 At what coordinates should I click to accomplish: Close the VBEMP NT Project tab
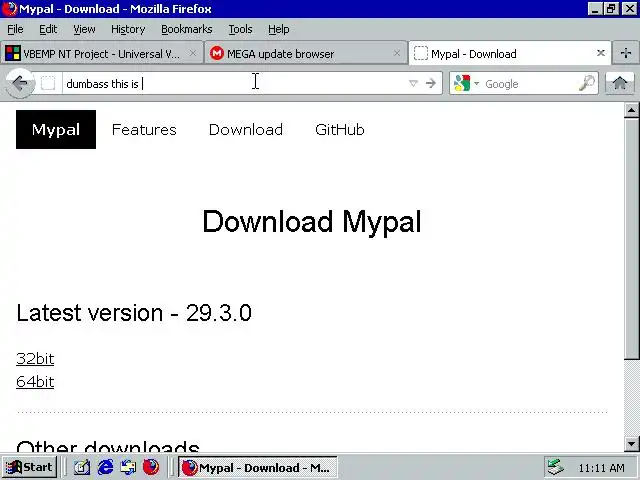(193, 53)
